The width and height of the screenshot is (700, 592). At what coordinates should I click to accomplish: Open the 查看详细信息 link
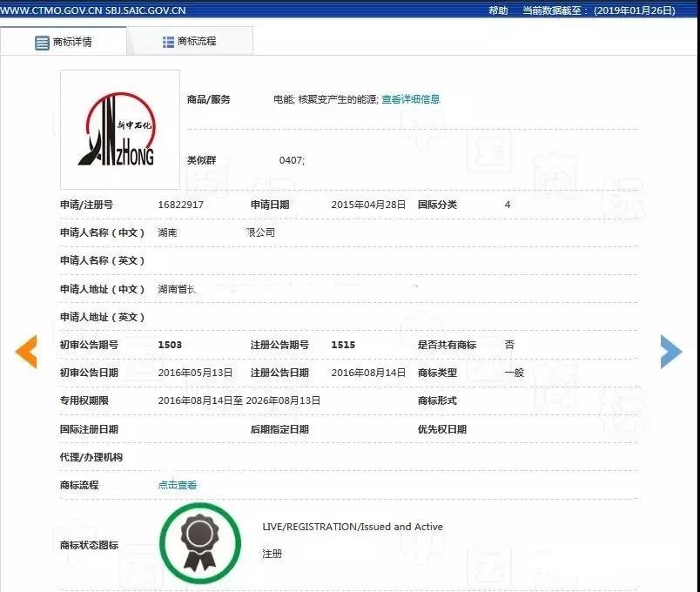[411, 99]
